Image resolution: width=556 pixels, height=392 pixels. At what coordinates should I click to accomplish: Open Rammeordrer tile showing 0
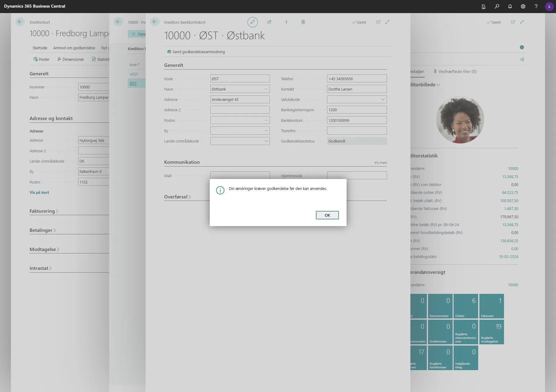(440, 306)
